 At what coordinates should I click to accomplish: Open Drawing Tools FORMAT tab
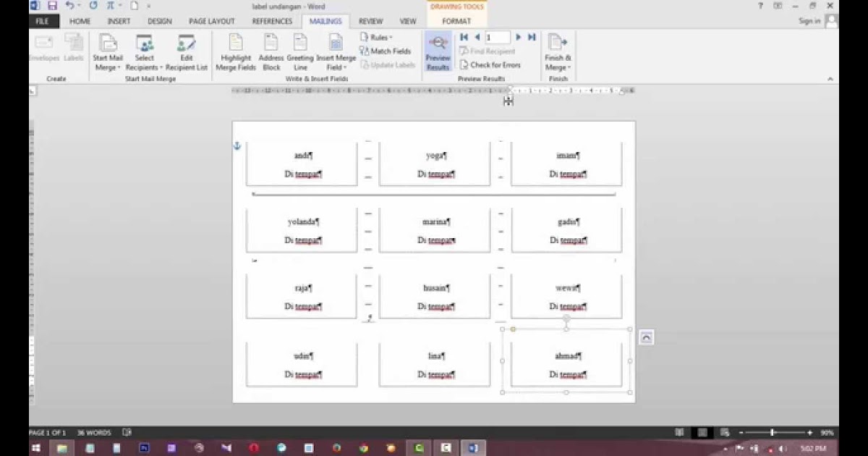[x=456, y=21]
